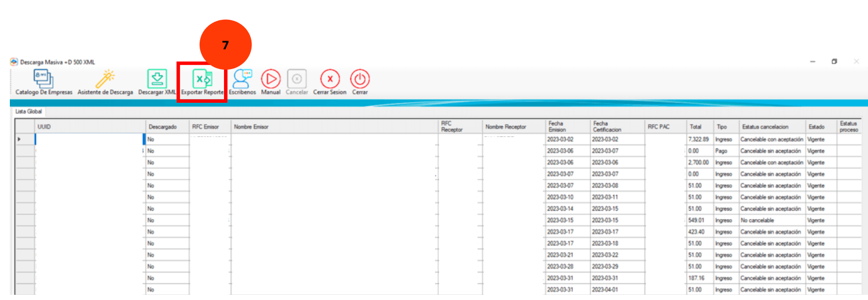Click certification date 2023-03-22
Image resolution: width=868 pixels, height=300 pixels.
618,255
